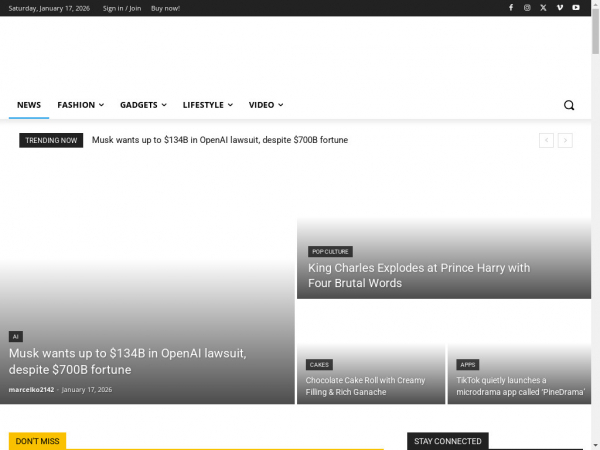Open the Vimeo social icon
Image resolution: width=600 pixels, height=450 pixels.
(x=560, y=8)
